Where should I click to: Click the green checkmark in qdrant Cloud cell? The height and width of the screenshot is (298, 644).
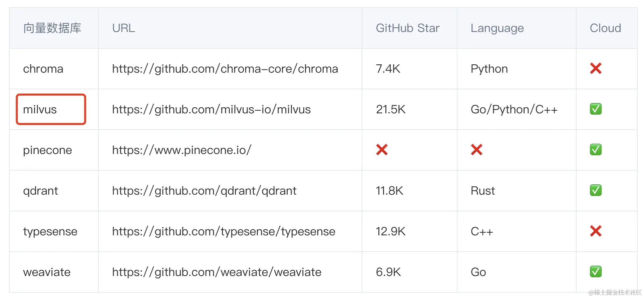tap(596, 191)
